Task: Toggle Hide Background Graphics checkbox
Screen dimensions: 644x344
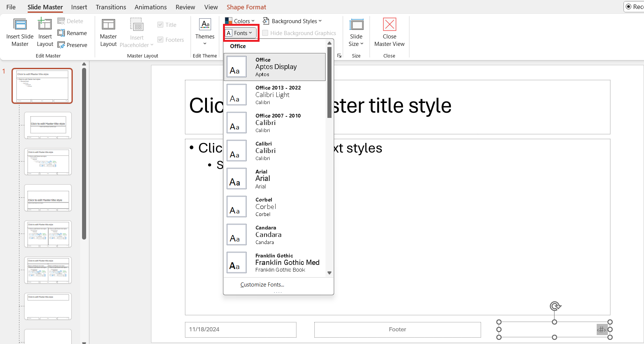Action: 265,33
